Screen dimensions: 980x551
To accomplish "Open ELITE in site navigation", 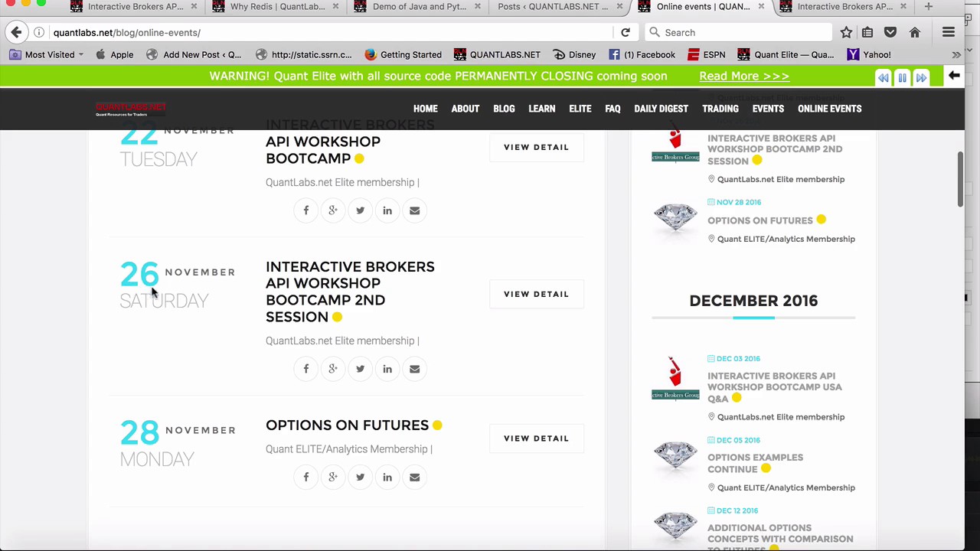I will (580, 109).
